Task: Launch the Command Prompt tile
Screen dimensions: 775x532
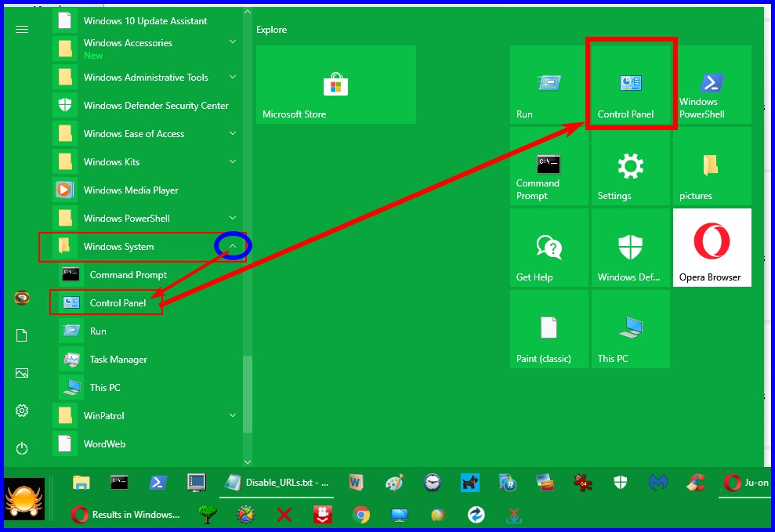Action: 549,166
